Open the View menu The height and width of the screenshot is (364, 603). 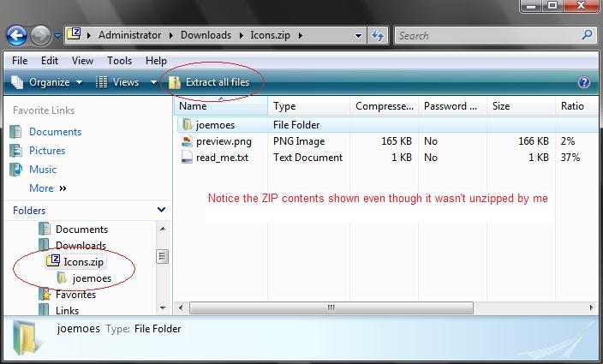pyautogui.click(x=82, y=61)
